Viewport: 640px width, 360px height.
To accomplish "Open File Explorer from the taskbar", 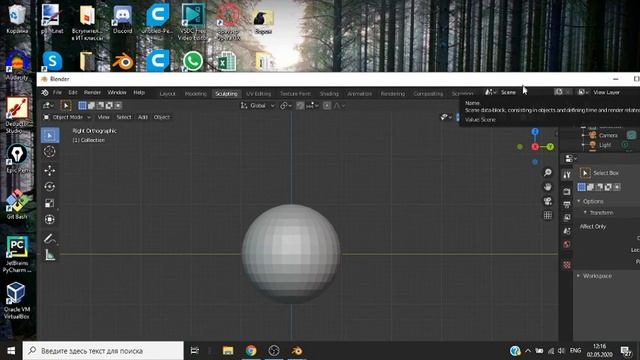I will [x=228, y=351].
